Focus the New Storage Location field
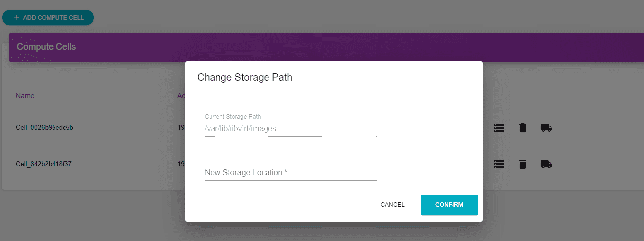Image resolution: width=644 pixels, height=241 pixels. click(x=290, y=173)
